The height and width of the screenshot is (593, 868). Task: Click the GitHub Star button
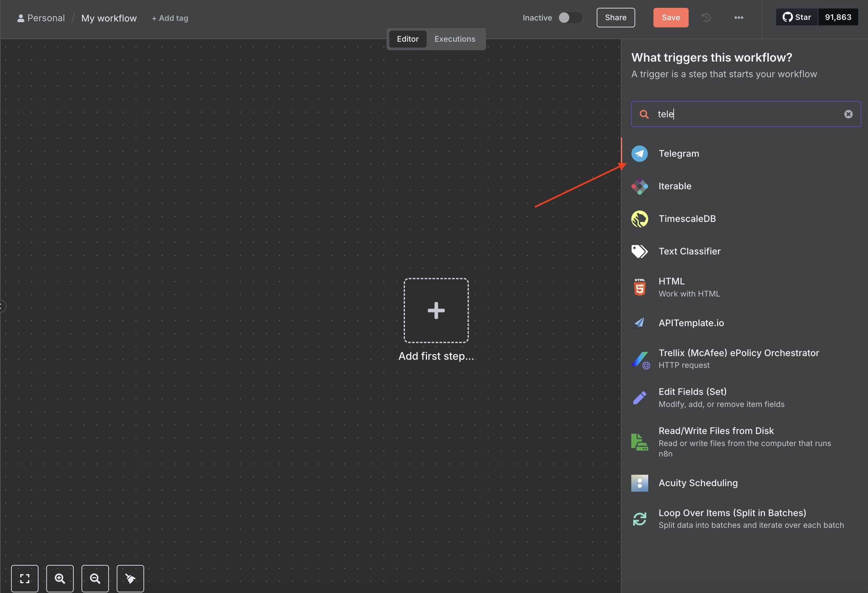pyautogui.click(x=797, y=17)
